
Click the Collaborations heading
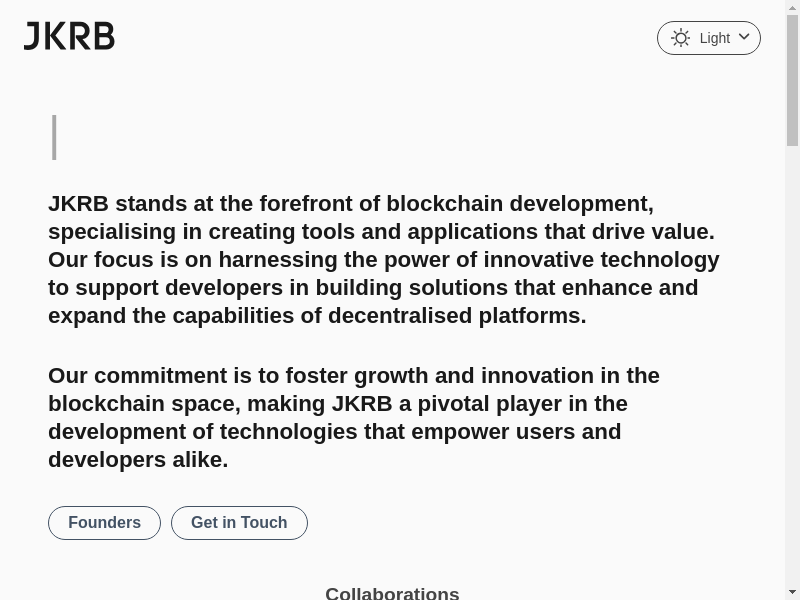(x=392, y=593)
